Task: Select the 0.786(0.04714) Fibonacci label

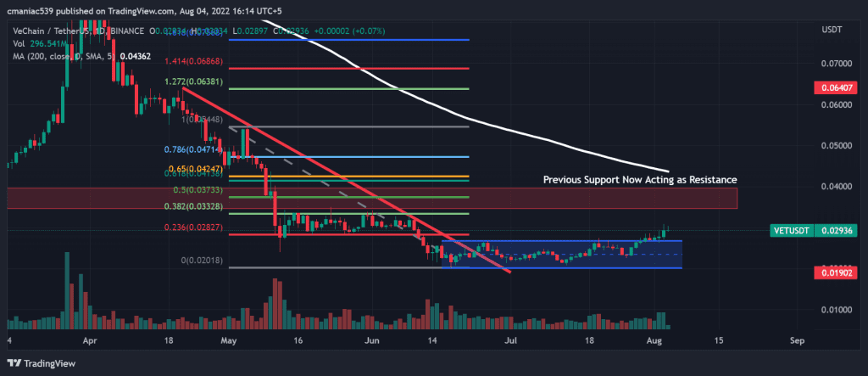Action: click(x=194, y=149)
